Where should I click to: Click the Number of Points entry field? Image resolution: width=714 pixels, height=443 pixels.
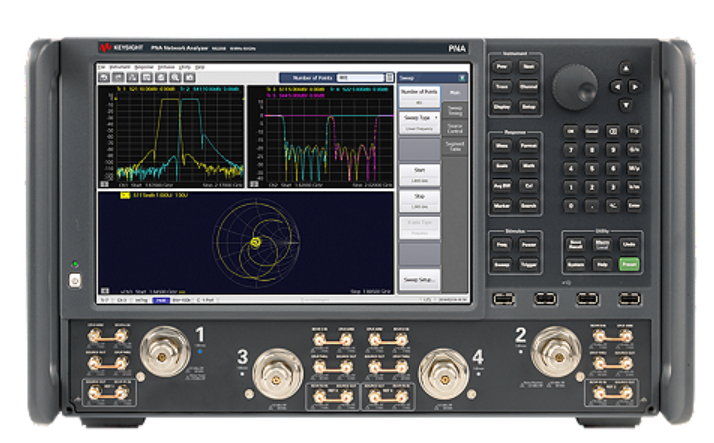(x=361, y=78)
